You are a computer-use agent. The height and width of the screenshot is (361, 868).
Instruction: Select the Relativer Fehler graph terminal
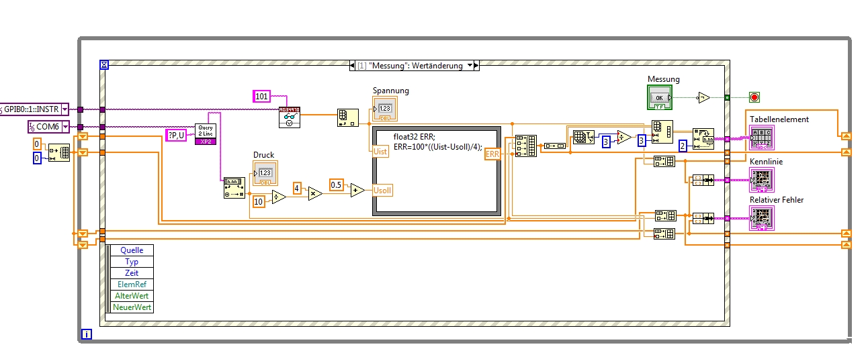762,218
